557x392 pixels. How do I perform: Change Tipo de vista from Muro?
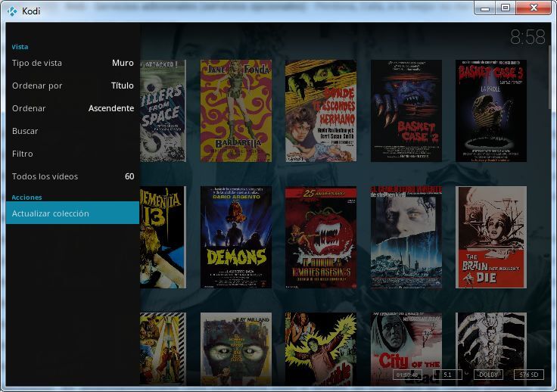(x=73, y=63)
